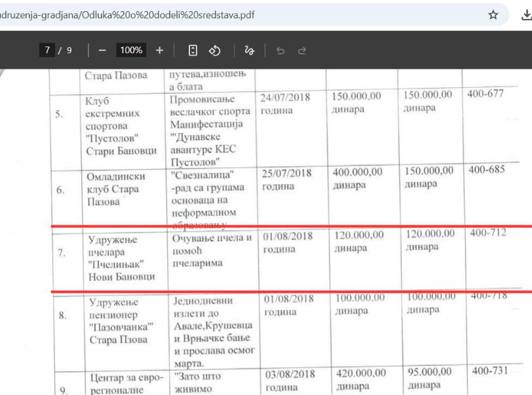Click the 100% zoom level field
Viewport: 532px width, 395px height.
(131, 50)
